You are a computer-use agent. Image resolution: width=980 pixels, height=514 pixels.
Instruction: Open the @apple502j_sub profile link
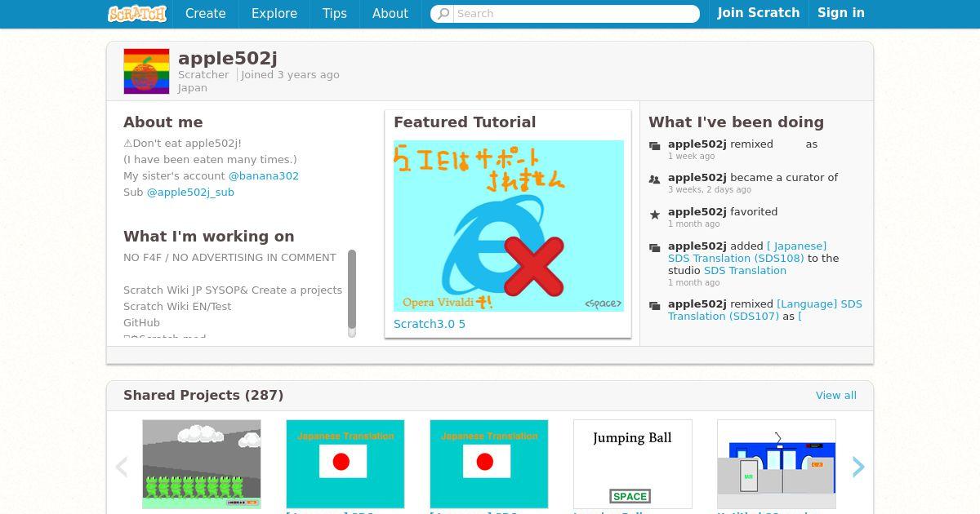(190, 193)
